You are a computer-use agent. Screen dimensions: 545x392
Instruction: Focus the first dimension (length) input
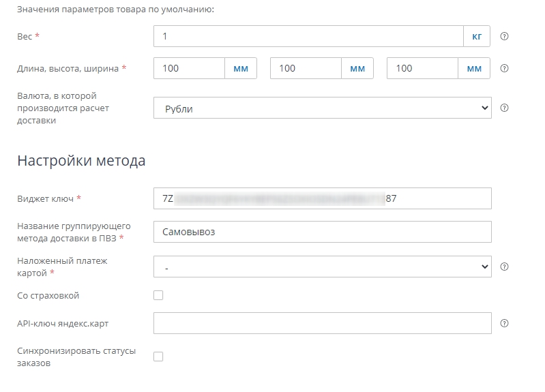pyautogui.click(x=190, y=68)
